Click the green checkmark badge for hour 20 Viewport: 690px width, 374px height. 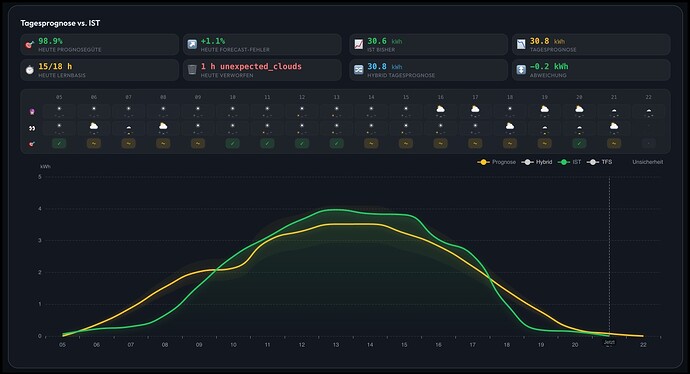579,143
